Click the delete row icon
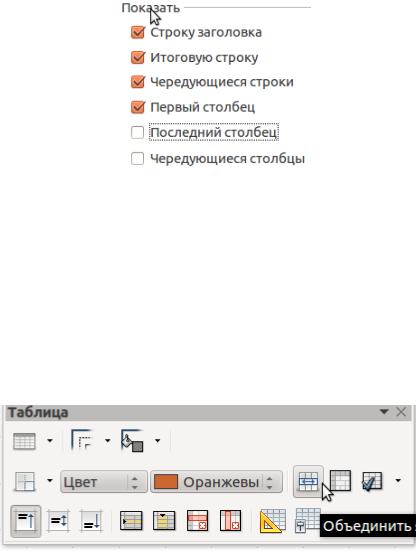 (197, 520)
